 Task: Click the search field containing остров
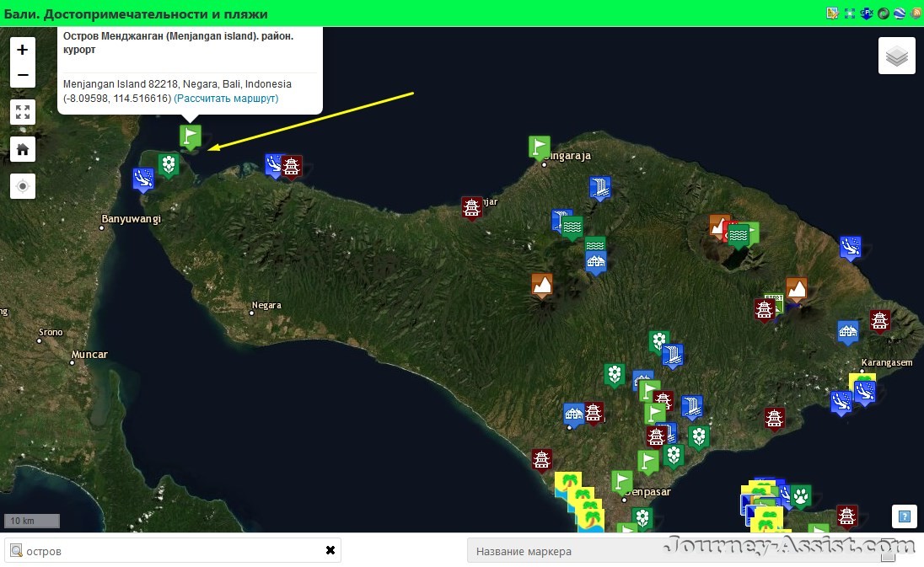click(x=174, y=551)
